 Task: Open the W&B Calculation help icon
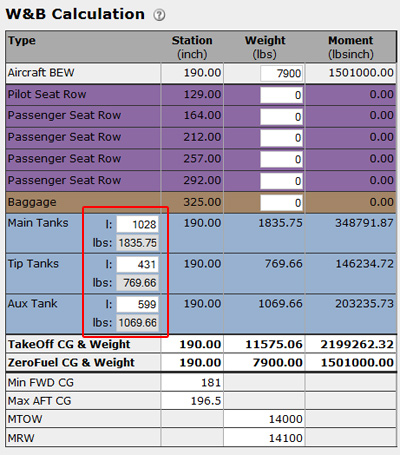click(159, 15)
